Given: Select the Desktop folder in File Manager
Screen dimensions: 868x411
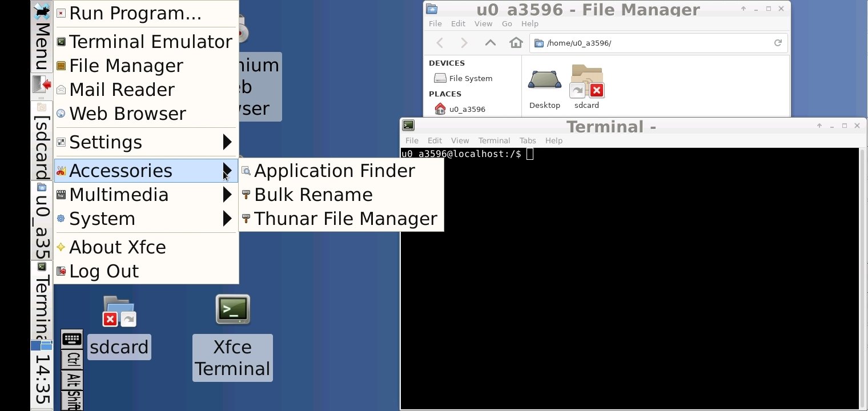Looking at the screenshot, I should click(544, 88).
